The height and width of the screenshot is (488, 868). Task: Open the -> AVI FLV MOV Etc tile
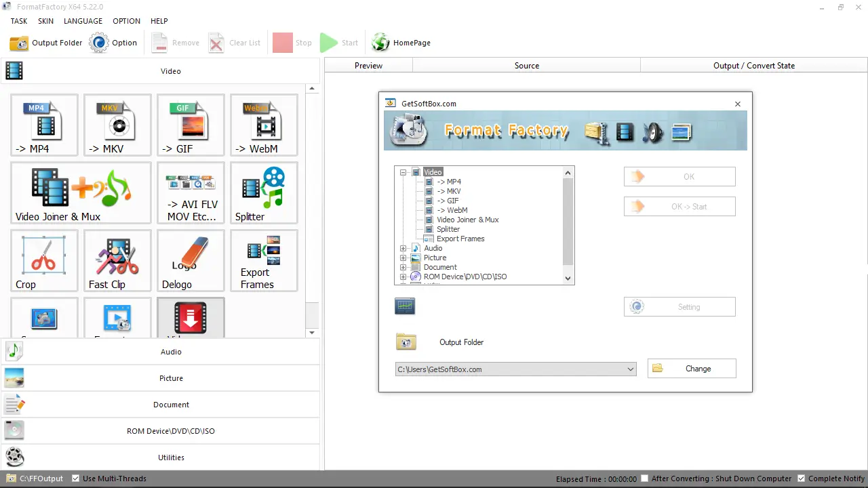click(x=191, y=193)
